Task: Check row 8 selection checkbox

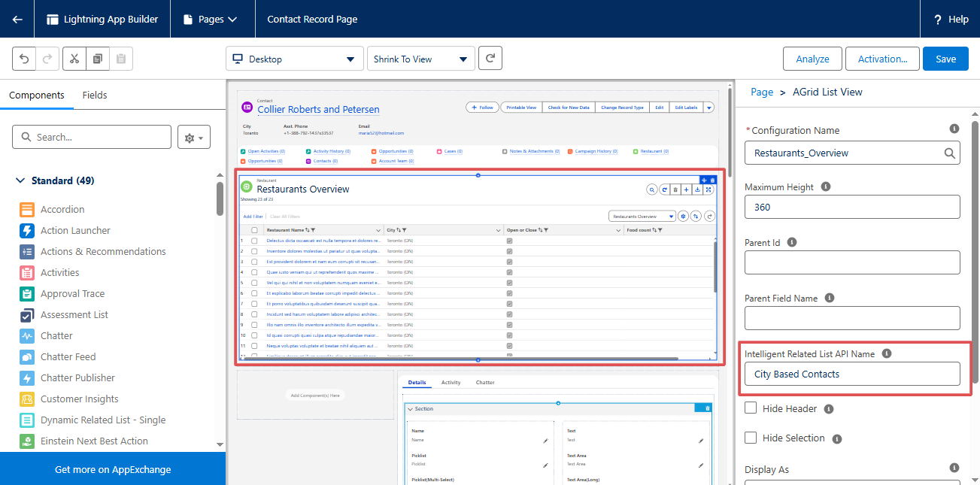Action: [x=254, y=314]
